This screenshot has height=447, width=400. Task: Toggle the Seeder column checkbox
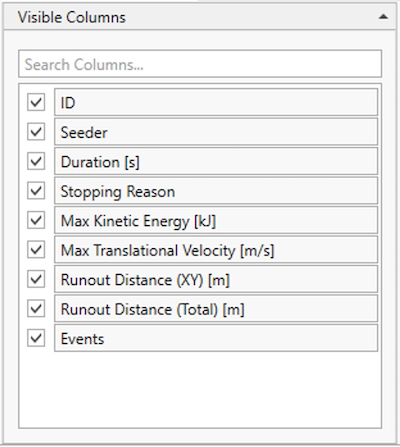coord(36,132)
